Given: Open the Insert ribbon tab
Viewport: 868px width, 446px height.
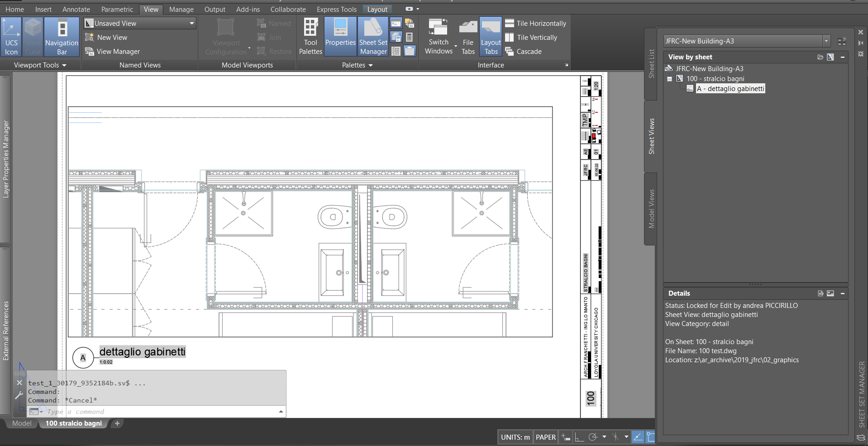Looking at the screenshot, I should 43,9.
